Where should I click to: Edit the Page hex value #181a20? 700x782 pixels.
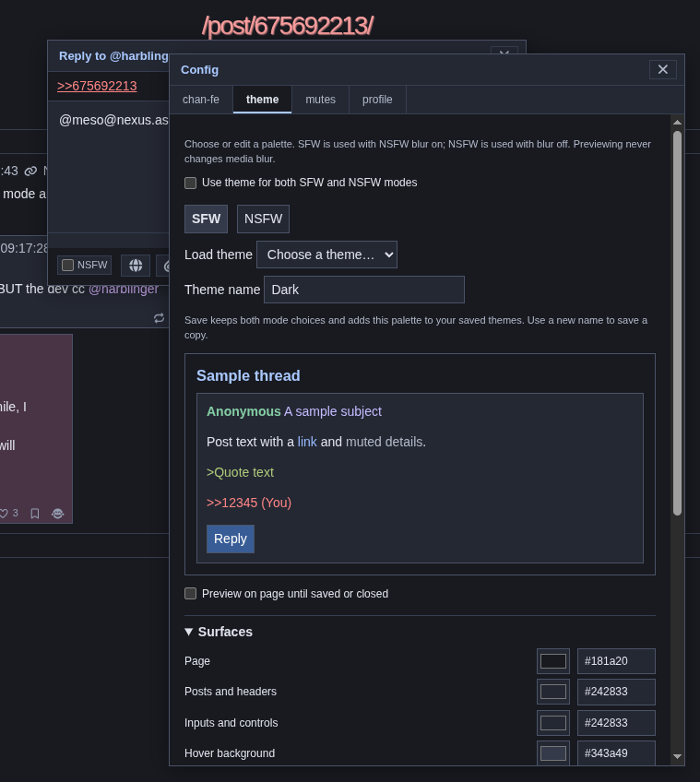616,661
